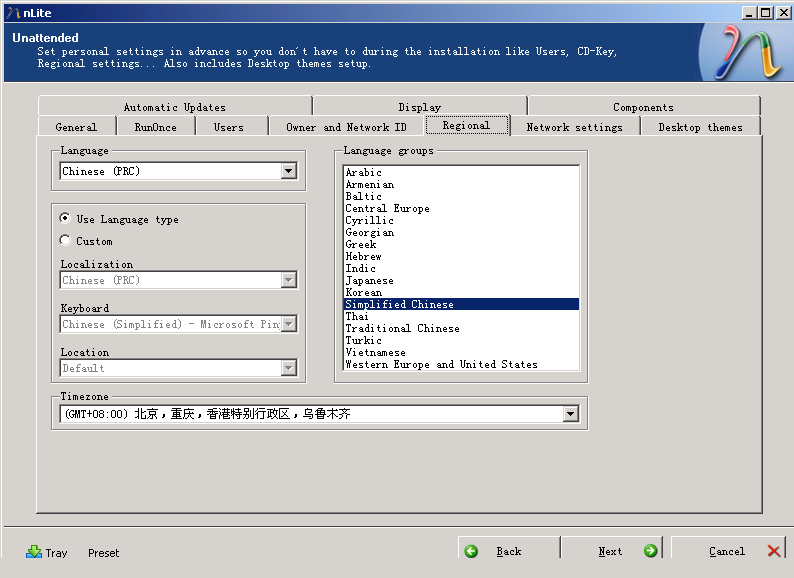Open the Network settings tab
This screenshot has height=578, width=794.
coord(574,127)
